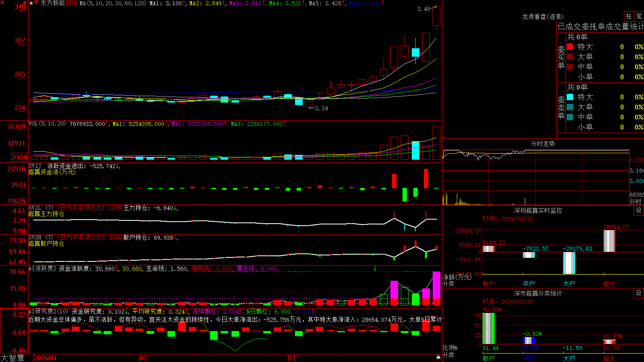Click the red marker icon right of the star

36,3
